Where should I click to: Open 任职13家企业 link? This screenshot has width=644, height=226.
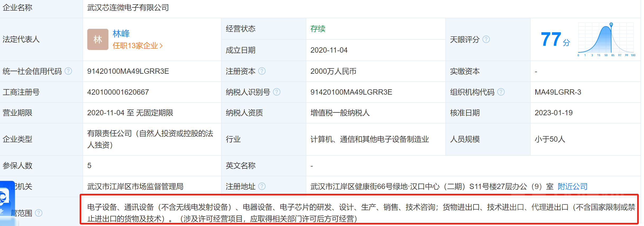[135, 46]
